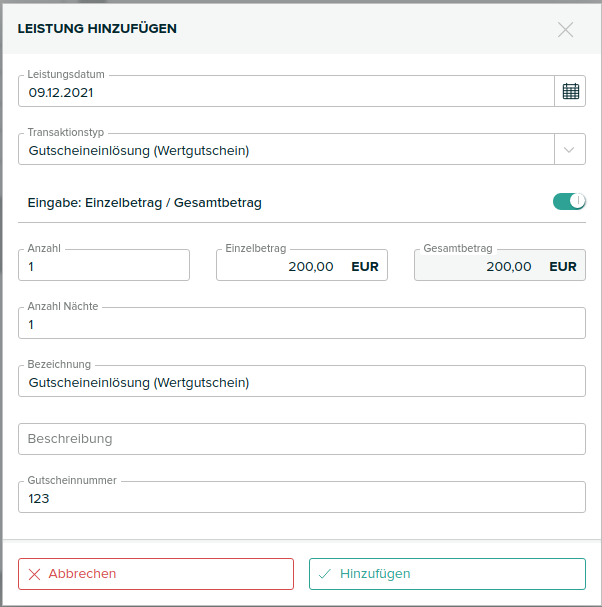This screenshot has width=602, height=607.
Task: Close the Leistung hinzufügen dialog
Action: coord(565,29)
